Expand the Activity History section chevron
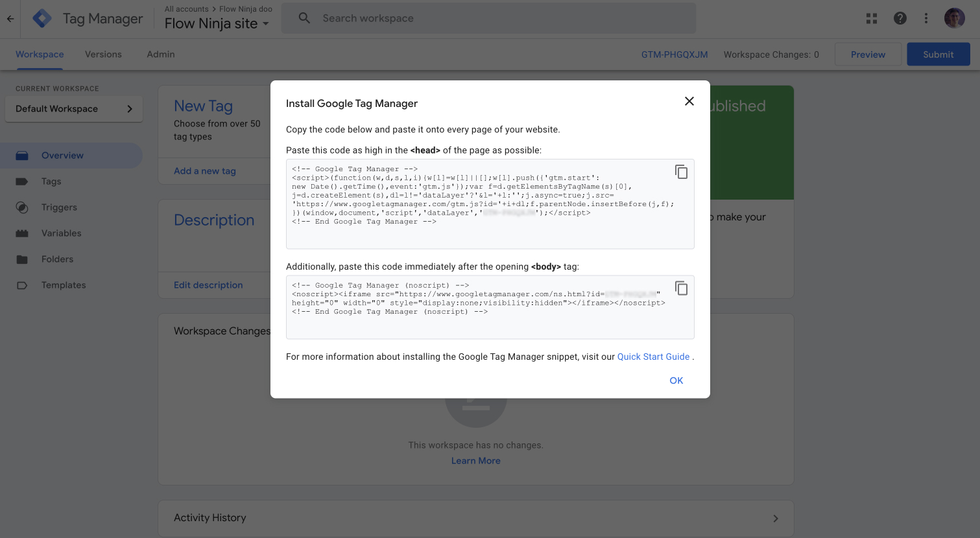This screenshot has height=538, width=980. click(776, 519)
